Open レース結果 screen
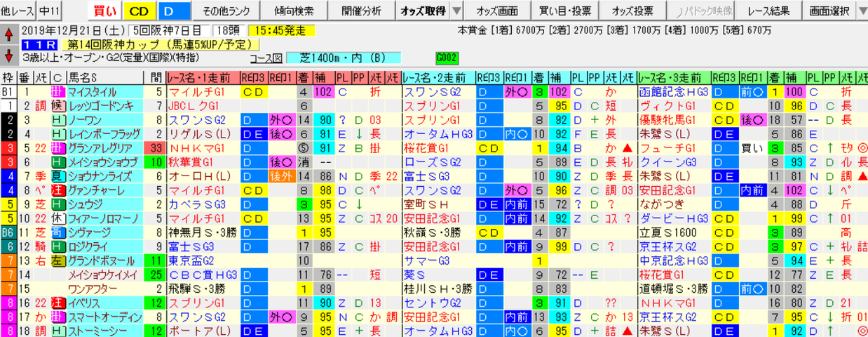 769,11
